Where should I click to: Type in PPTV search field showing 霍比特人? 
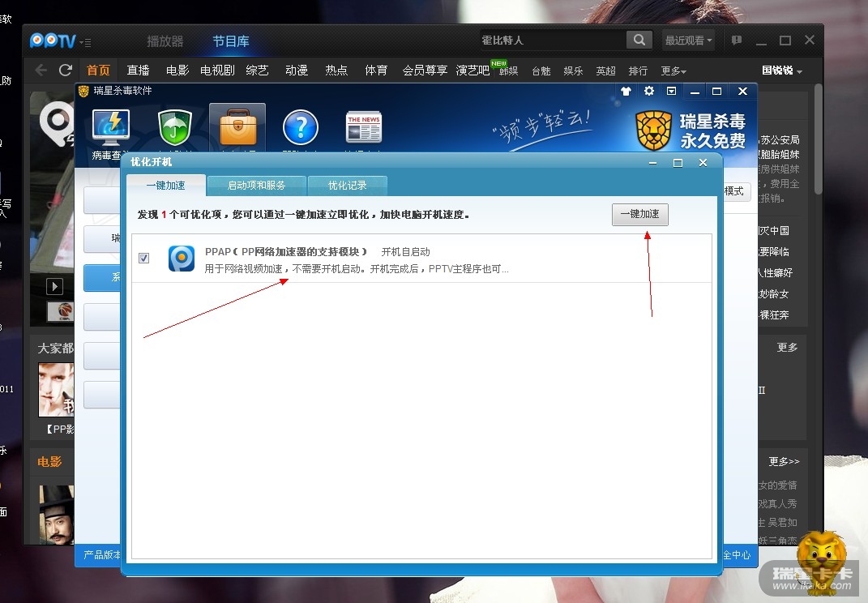[553, 40]
